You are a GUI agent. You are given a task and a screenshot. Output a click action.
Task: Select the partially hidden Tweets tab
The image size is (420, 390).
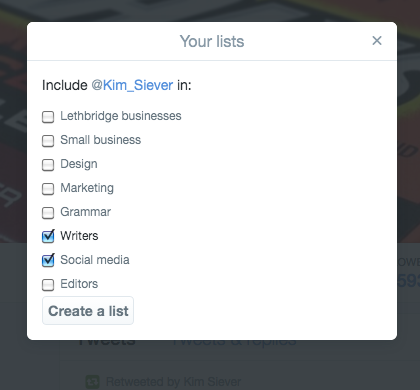(x=107, y=342)
